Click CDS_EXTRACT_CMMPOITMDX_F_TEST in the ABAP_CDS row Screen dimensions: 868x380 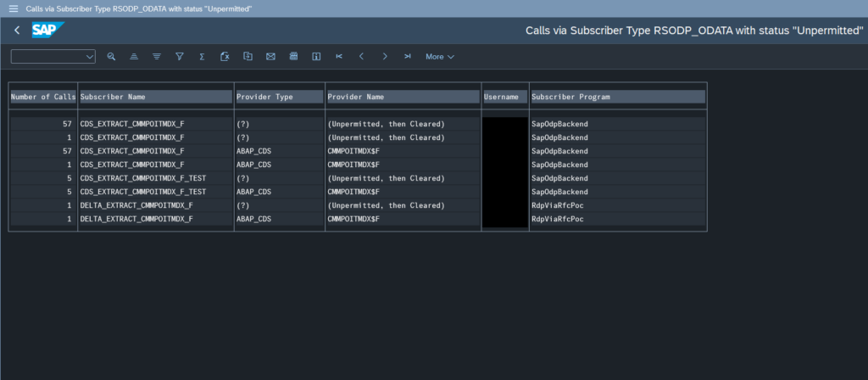click(x=142, y=192)
